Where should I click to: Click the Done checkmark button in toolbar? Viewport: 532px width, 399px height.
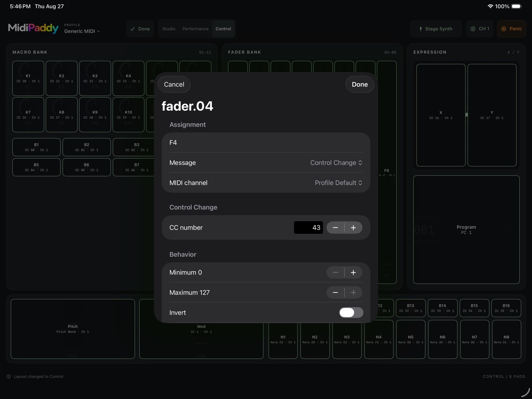tap(140, 29)
